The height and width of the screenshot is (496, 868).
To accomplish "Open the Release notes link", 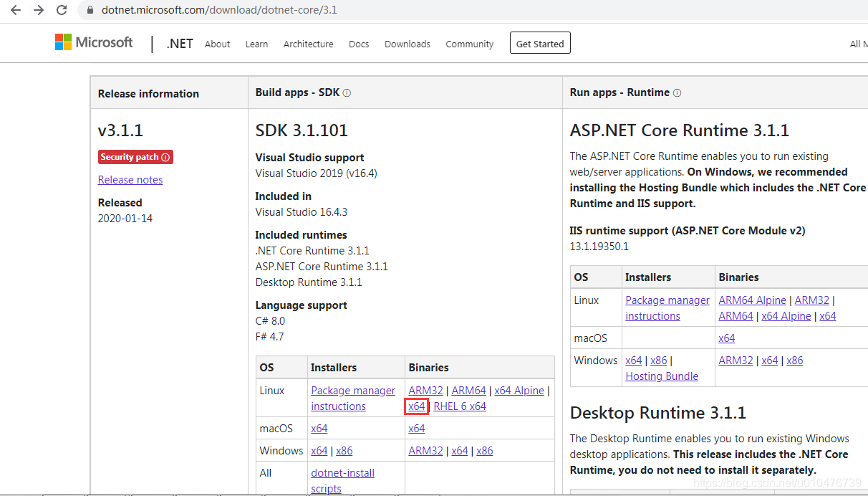I will [130, 180].
